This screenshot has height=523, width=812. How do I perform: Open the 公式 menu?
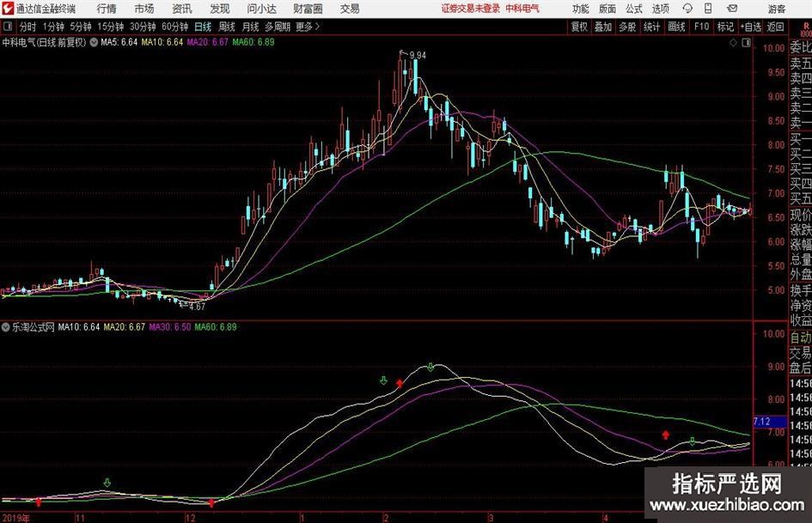click(634, 9)
